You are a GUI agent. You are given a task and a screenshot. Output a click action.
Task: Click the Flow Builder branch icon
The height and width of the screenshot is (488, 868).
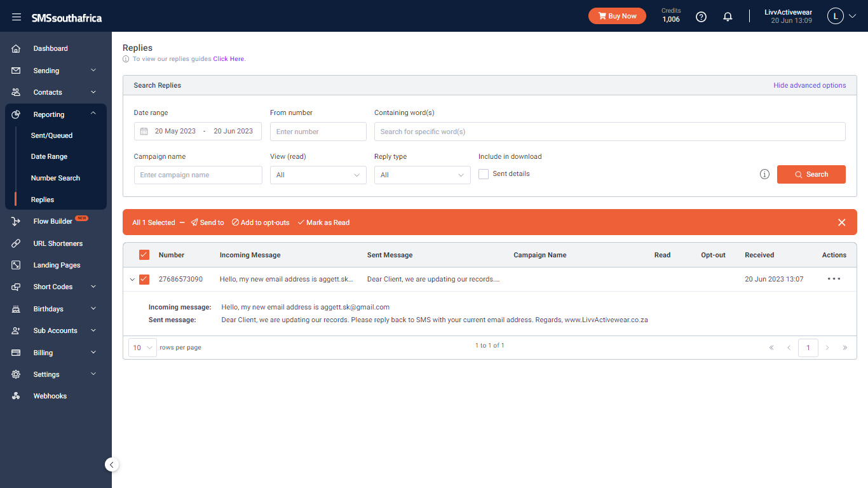(x=16, y=221)
